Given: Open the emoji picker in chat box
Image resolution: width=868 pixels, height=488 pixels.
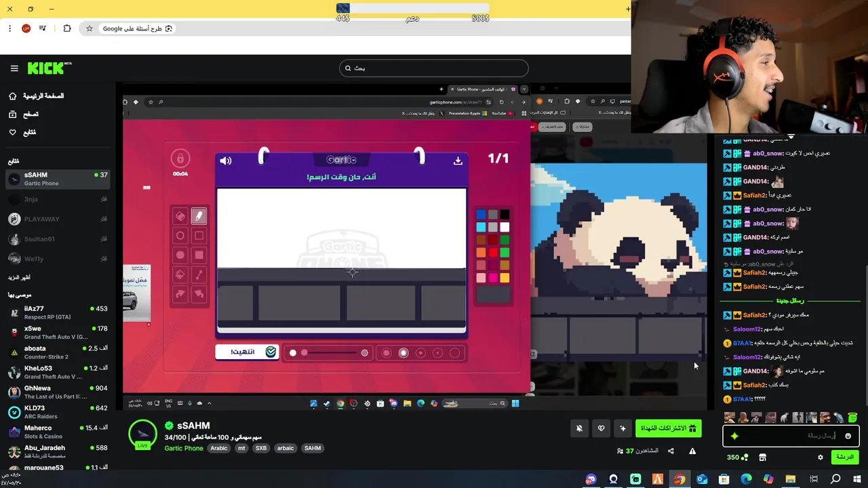Looking at the screenshot, I should [x=848, y=436].
